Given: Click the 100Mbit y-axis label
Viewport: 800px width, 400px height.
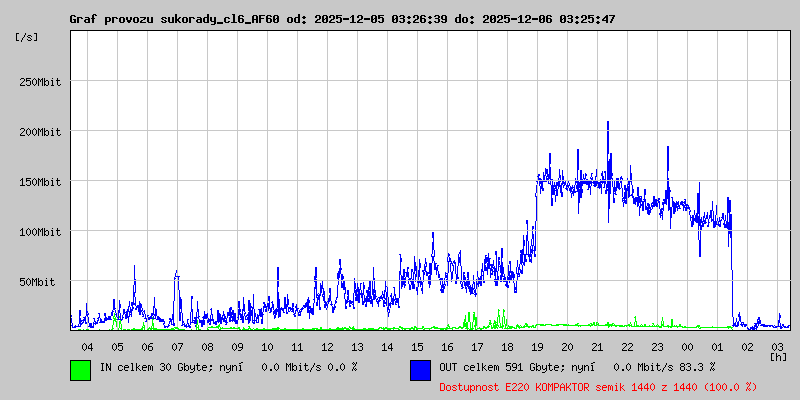Looking at the screenshot, I should click(40, 232).
